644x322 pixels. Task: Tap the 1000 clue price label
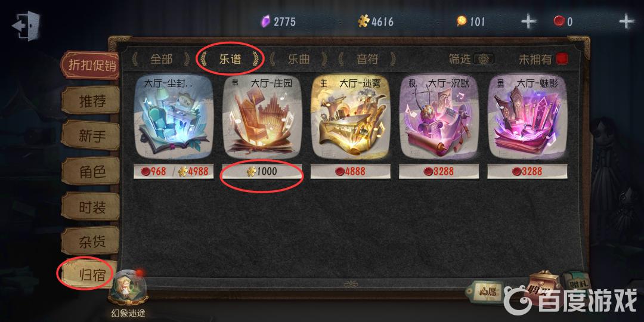pyautogui.click(x=262, y=171)
